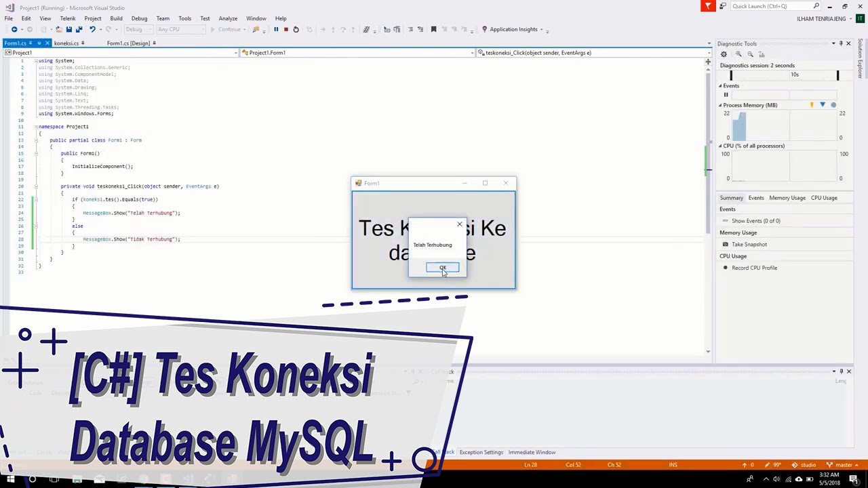This screenshot has height=488, width=868.
Task: Click the Application Insights lightbulb icon
Action: point(484,29)
